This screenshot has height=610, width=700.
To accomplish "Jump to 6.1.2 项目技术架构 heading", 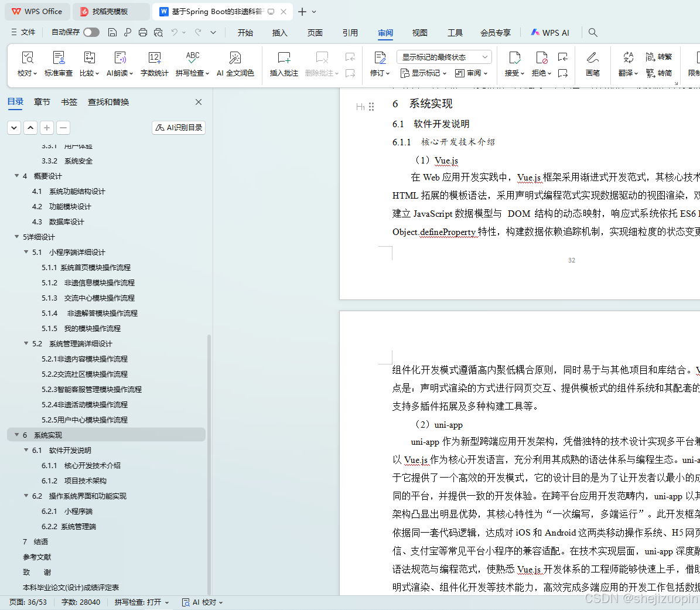I will (x=74, y=480).
